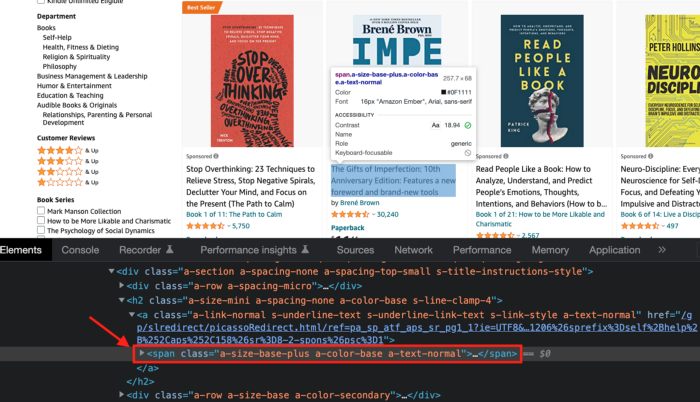
Task: Check How to be More Likable and Charismatic
Action: (41, 220)
